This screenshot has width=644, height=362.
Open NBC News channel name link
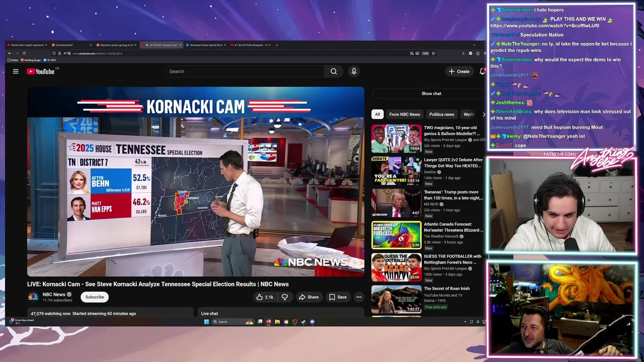click(x=54, y=294)
